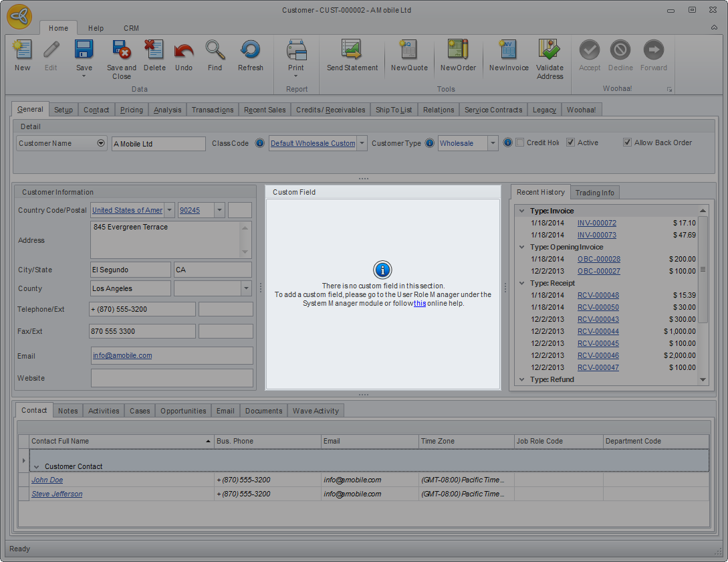The width and height of the screenshot is (728, 562).
Task: Toggle the Allow Back Order checkbox
Action: click(627, 143)
